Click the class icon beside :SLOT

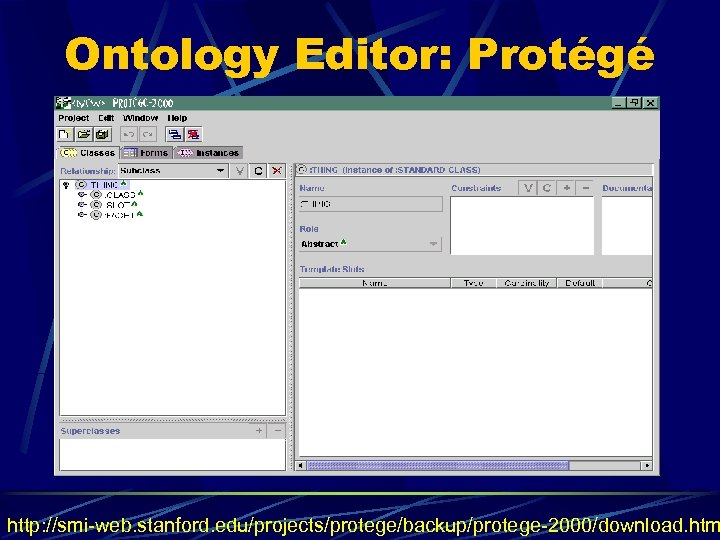click(x=96, y=205)
